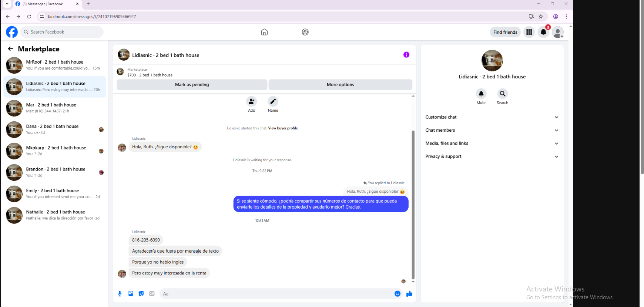Choose a sticker with sticker icon
The image size is (644, 307).
(141, 294)
